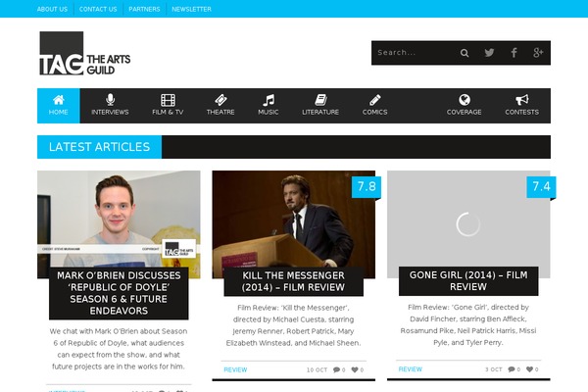Image resolution: width=588 pixels, height=392 pixels.
Task: Click the Interviews microphone icon
Action: tap(110, 100)
